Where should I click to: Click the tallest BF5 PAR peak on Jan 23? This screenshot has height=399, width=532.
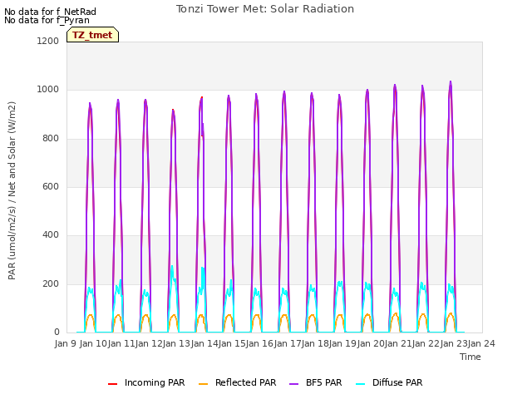[x=451, y=82]
